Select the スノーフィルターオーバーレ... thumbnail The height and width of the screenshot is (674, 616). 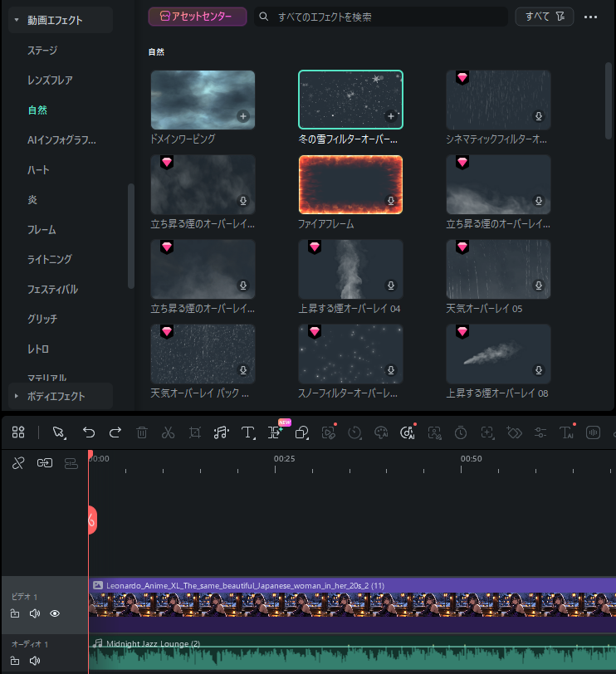coord(350,354)
